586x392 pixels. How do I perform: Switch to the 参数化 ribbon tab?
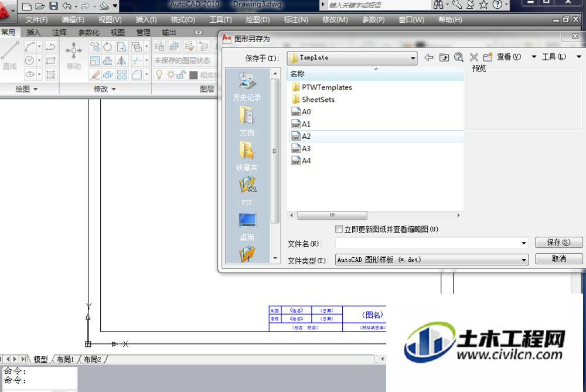tap(89, 32)
